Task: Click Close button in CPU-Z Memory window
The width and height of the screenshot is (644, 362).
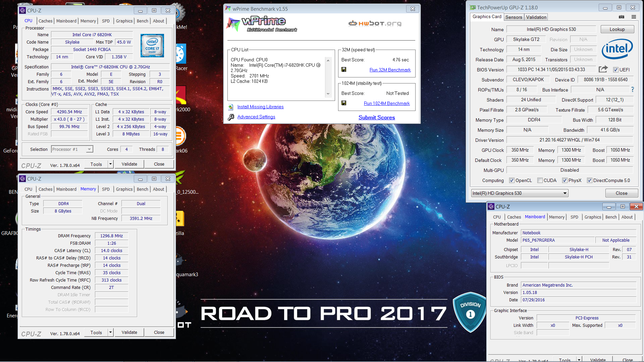Action: [159, 332]
